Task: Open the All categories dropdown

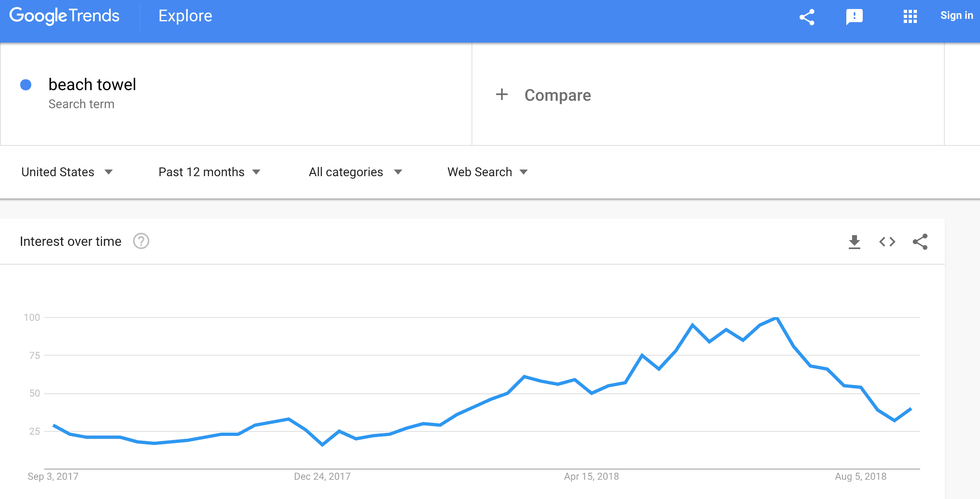Action: click(x=356, y=172)
